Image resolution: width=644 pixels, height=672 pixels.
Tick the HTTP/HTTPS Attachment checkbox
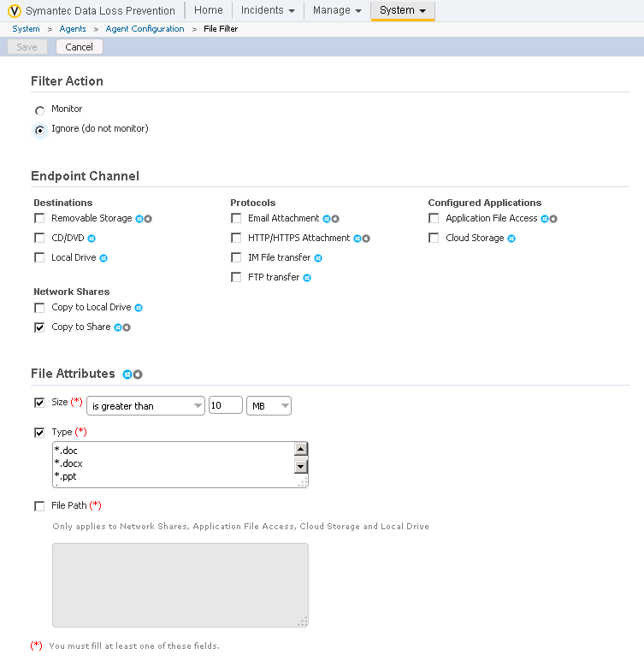[236, 238]
